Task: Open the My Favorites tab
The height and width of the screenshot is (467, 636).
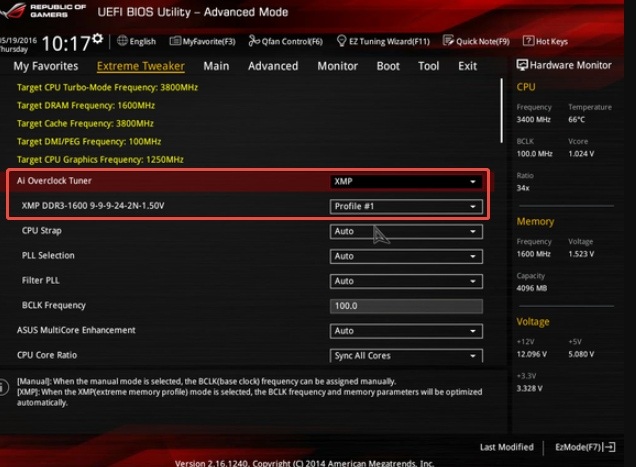Action: click(x=46, y=66)
